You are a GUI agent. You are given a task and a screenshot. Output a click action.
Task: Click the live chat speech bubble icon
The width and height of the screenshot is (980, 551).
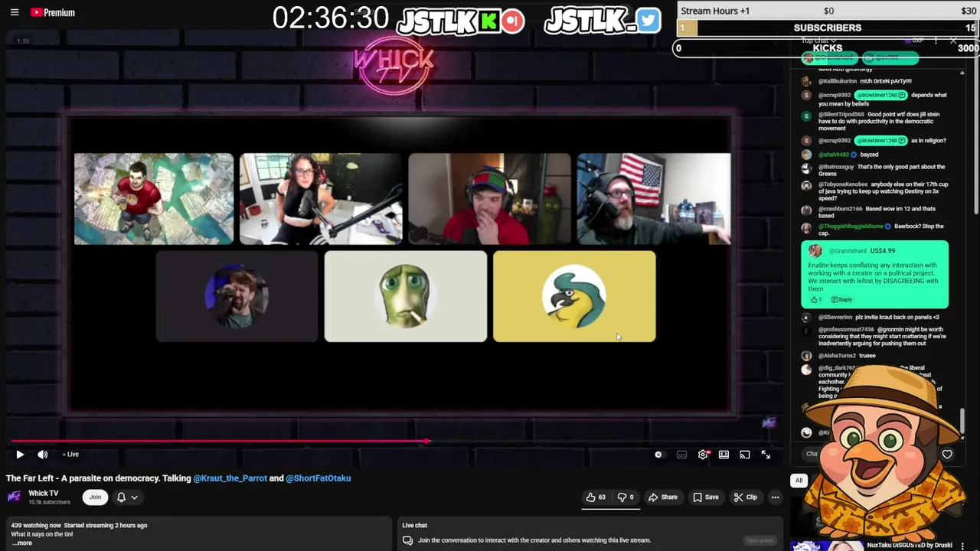(x=408, y=540)
